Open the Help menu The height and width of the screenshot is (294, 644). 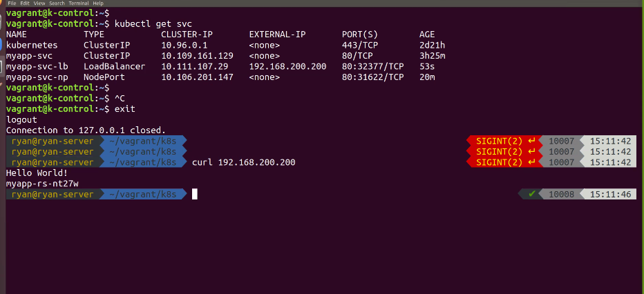98,3
